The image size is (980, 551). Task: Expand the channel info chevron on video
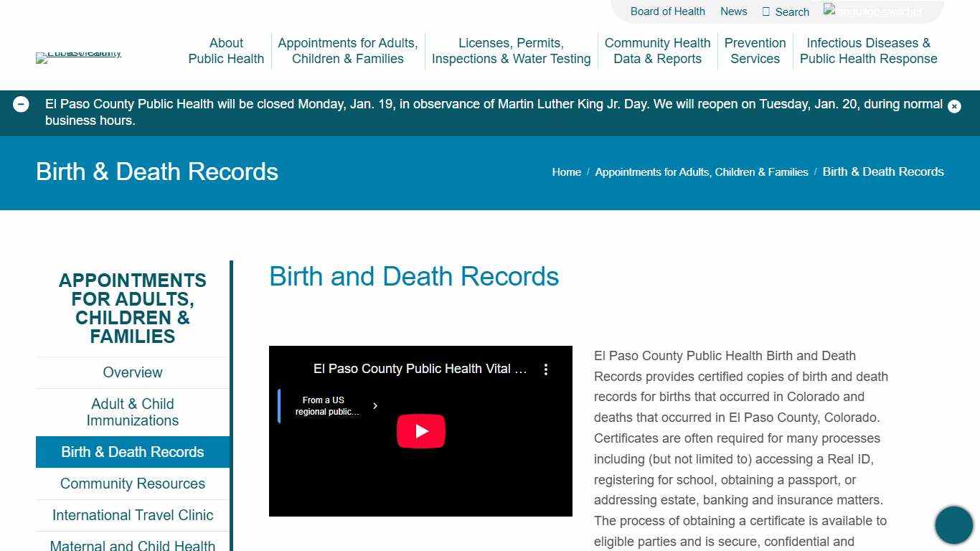(375, 405)
